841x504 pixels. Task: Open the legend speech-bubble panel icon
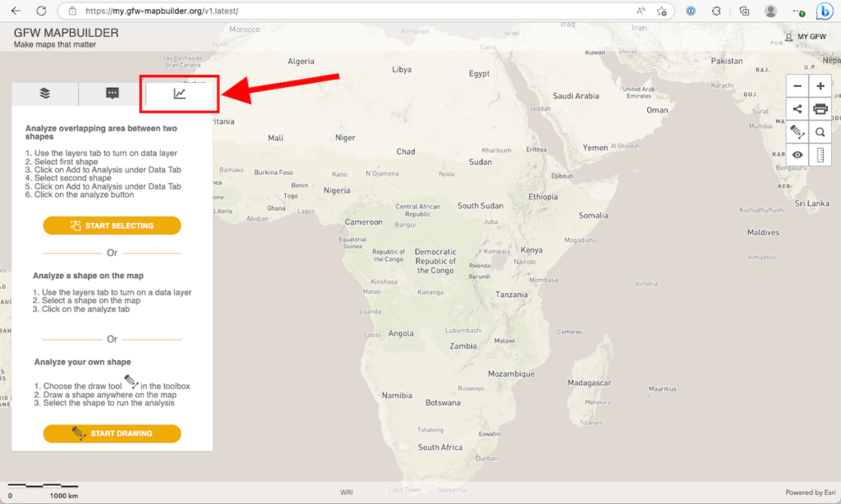point(112,94)
